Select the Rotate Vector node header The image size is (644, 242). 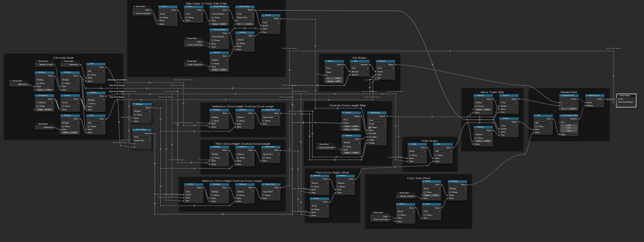[x=595, y=95]
